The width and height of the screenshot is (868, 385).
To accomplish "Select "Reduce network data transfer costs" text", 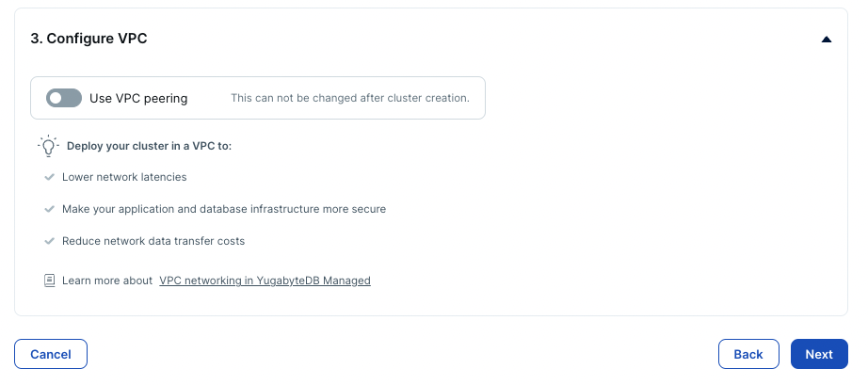I will 153,241.
